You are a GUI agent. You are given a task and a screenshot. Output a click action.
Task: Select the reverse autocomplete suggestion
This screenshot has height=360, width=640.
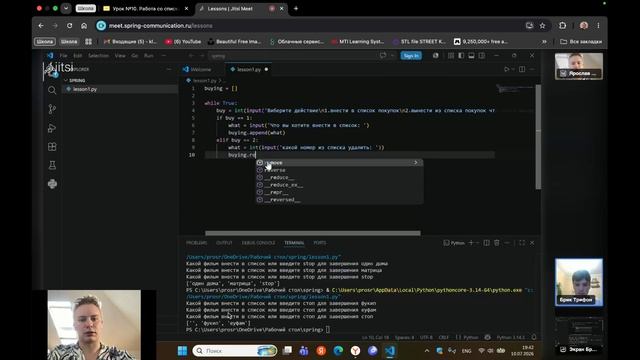[339, 170]
